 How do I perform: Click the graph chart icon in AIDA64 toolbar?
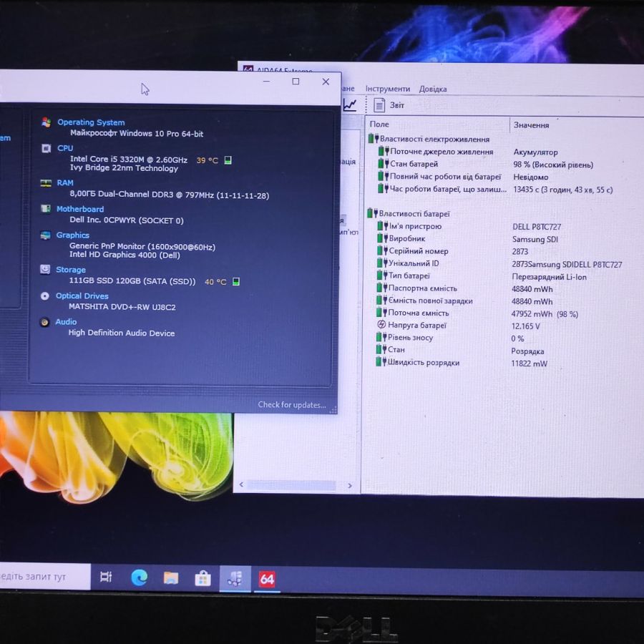point(350,104)
